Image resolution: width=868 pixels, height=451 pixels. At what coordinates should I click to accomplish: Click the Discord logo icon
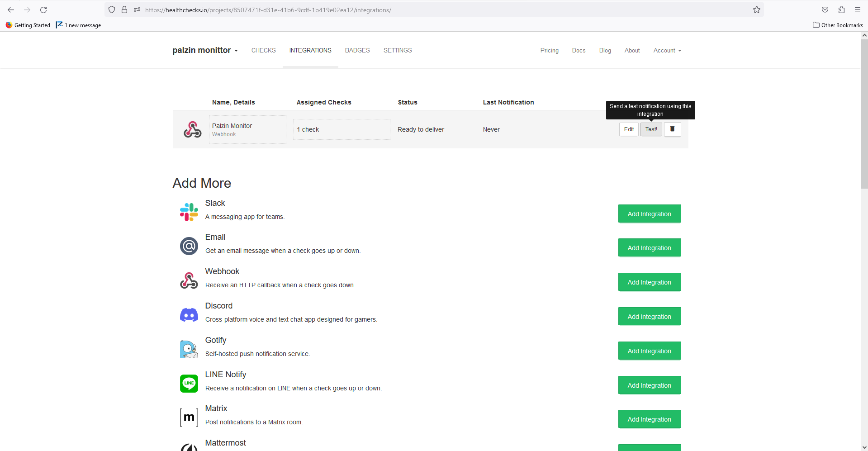coord(189,315)
